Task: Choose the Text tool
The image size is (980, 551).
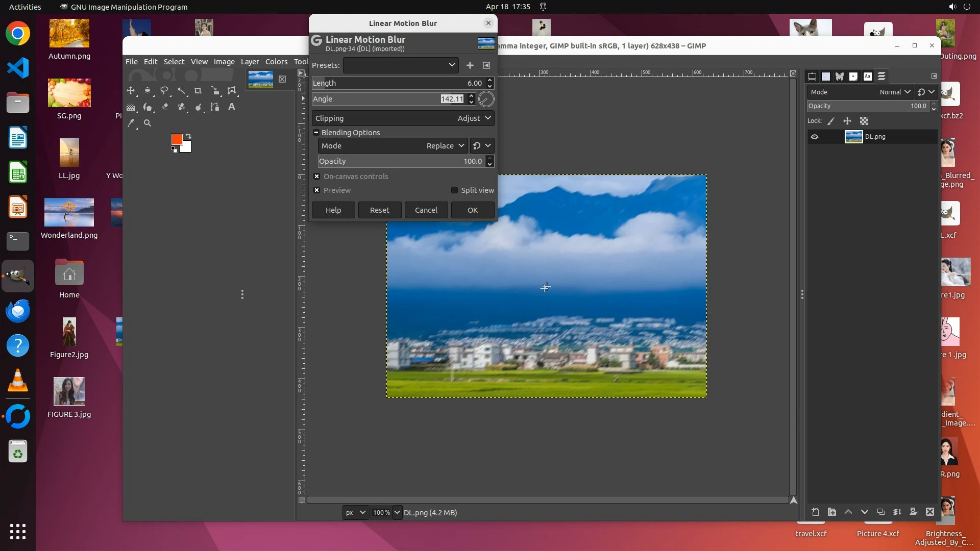Action: coord(232,107)
